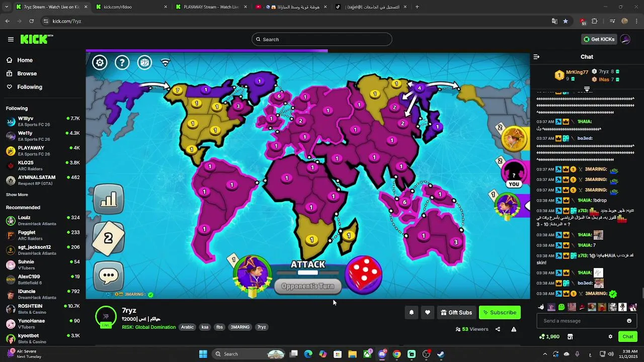Click the browser address bar
This screenshot has width=644, height=362.
[x=302, y=21]
